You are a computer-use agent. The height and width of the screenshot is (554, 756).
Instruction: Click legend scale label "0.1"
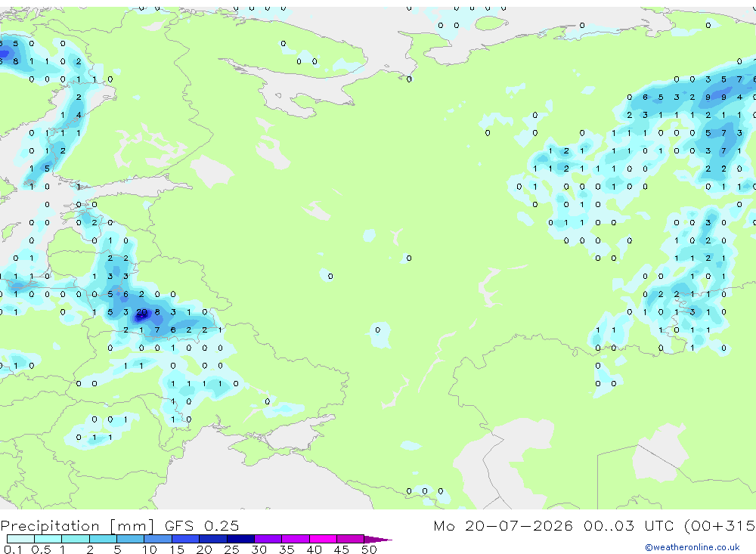[13, 549]
